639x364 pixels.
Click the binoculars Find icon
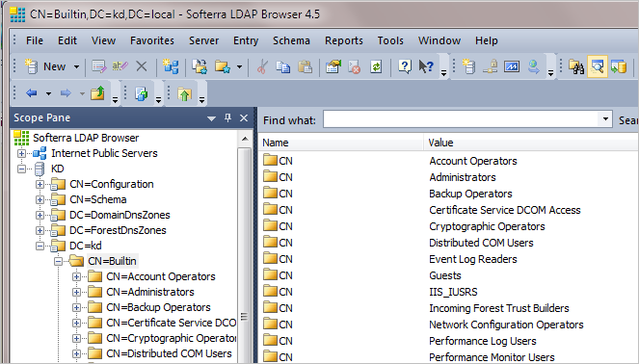(x=576, y=66)
